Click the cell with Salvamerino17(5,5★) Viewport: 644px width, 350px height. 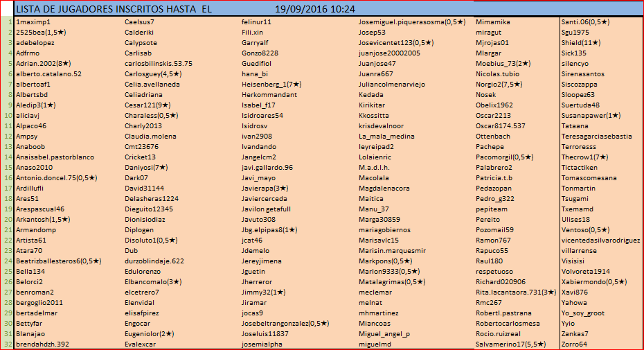511,344
